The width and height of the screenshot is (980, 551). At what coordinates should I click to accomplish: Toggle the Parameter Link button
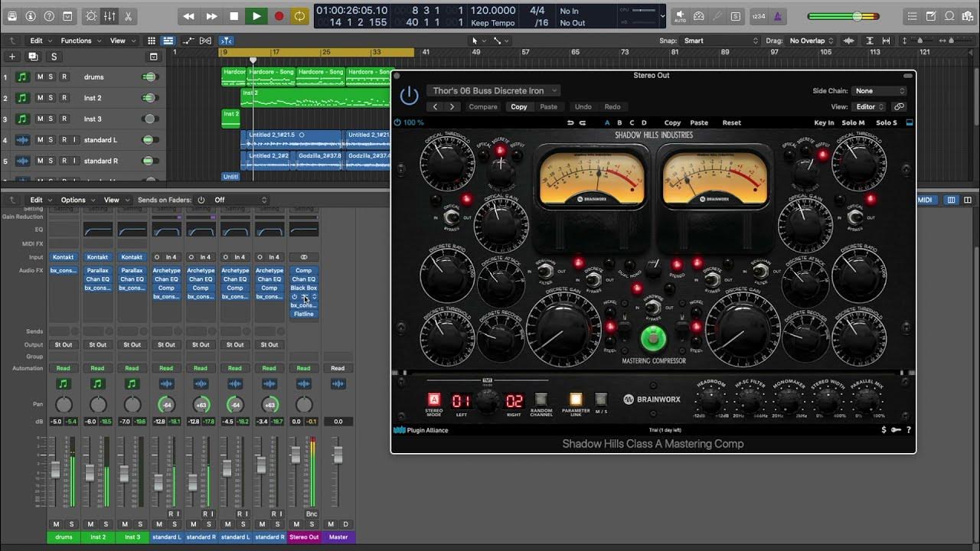[x=576, y=399]
